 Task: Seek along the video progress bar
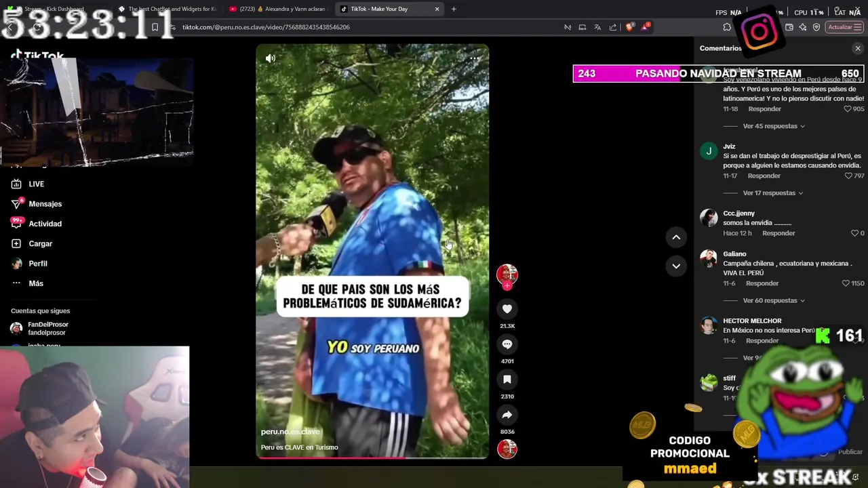tap(372, 457)
